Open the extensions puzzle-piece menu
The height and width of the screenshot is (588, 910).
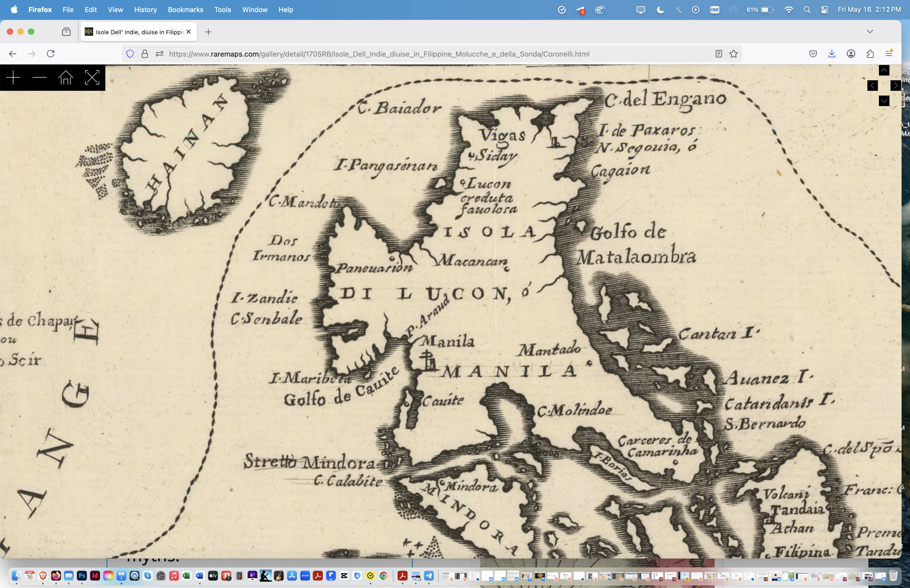870,54
